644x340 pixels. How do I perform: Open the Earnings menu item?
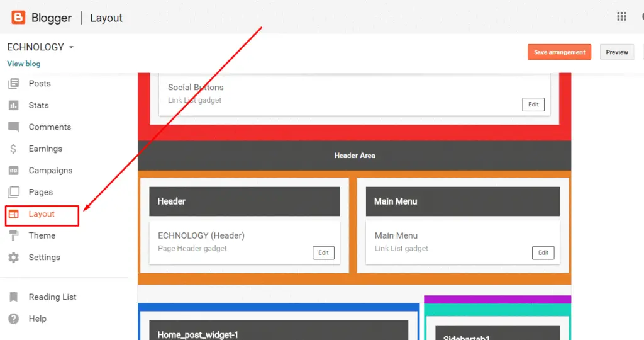(x=45, y=149)
